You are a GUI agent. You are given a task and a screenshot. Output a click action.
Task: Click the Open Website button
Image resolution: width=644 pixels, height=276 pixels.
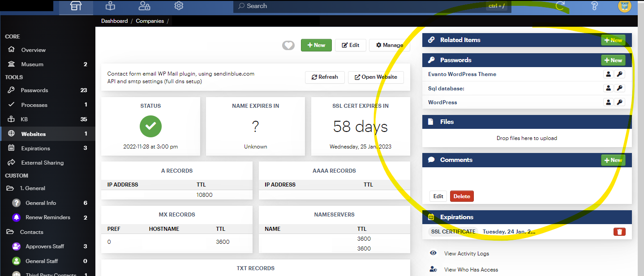pos(376,77)
